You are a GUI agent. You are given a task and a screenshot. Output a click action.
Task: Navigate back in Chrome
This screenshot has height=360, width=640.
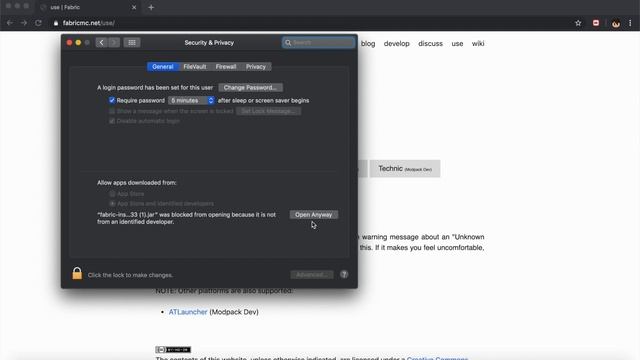click(x=10, y=23)
